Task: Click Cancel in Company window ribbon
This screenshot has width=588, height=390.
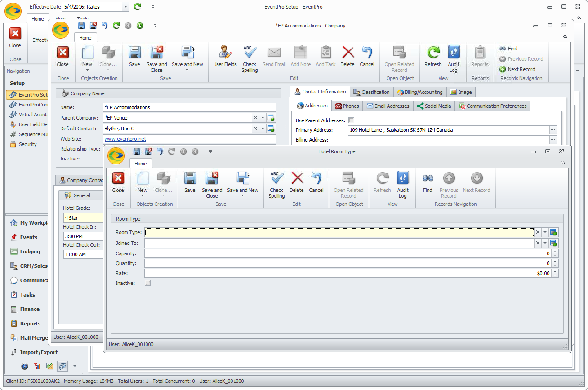Action: pyautogui.click(x=367, y=57)
